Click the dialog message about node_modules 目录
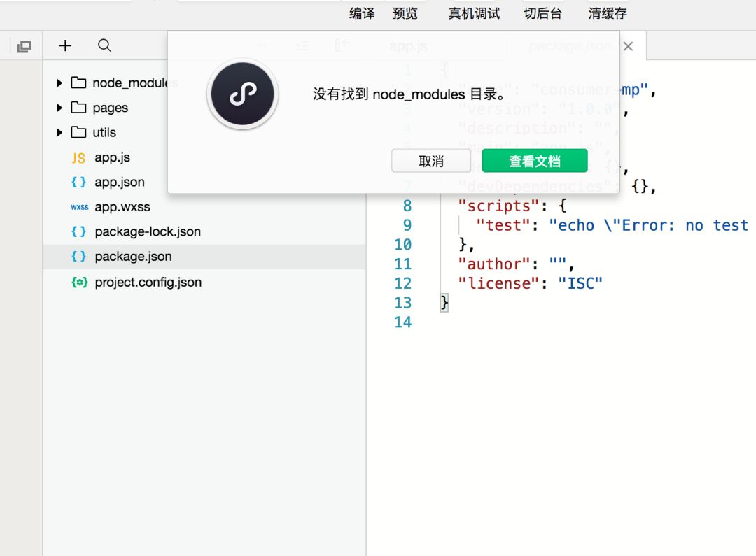The height and width of the screenshot is (556, 756). pos(409,94)
